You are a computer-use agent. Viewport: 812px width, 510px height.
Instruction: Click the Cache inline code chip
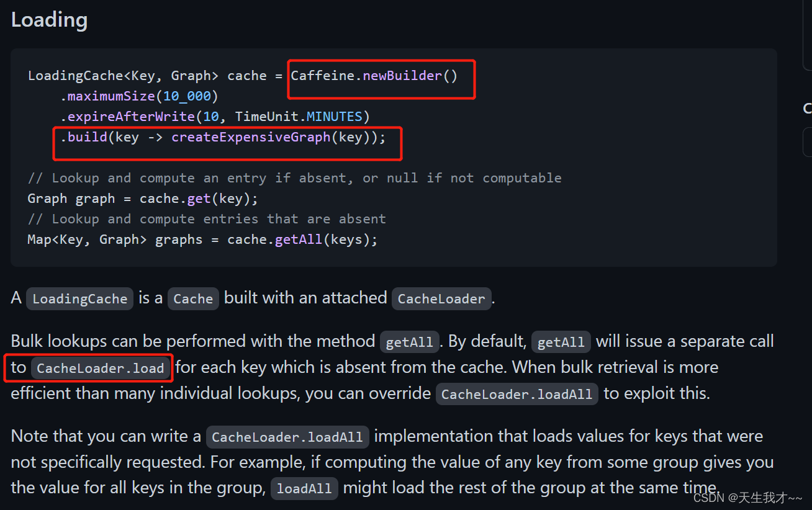click(193, 298)
